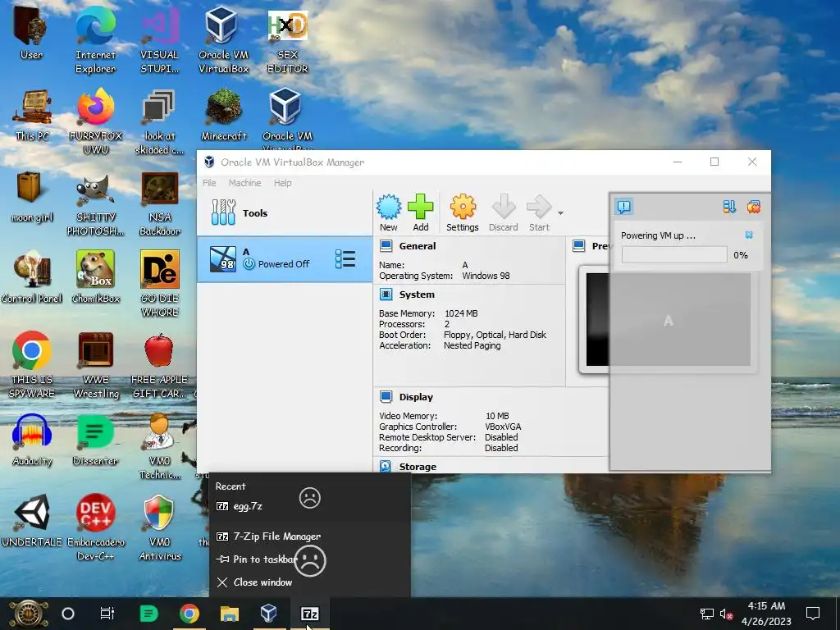Select the VISUAL STUPI... desktop icon
The height and width of the screenshot is (630, 840).
159,40
